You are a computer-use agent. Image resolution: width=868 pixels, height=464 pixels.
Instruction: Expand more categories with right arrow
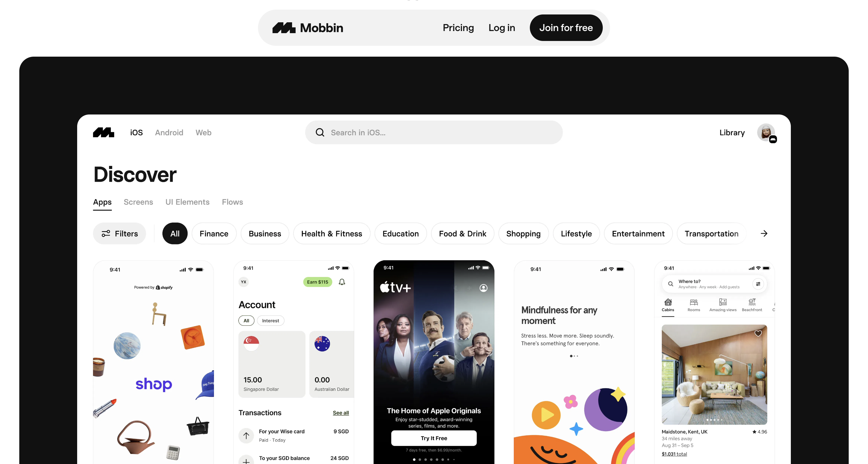(x=764, y=234)
